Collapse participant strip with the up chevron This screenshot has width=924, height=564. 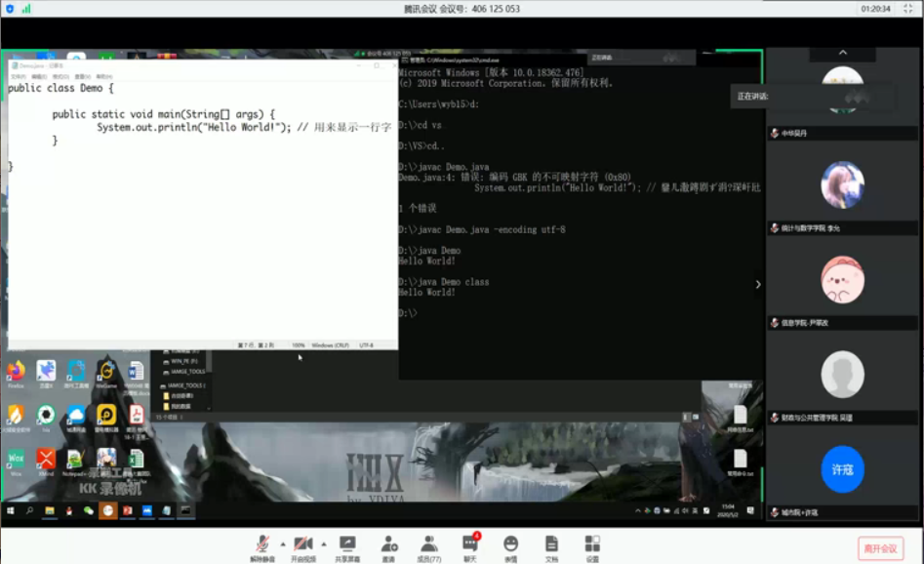click(843, 52)
